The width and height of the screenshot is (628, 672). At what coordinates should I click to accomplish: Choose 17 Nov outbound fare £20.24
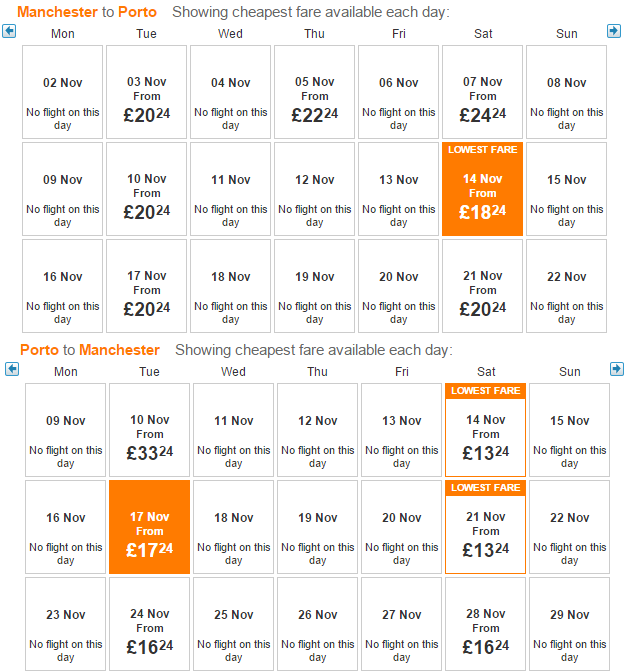point(147,286)
